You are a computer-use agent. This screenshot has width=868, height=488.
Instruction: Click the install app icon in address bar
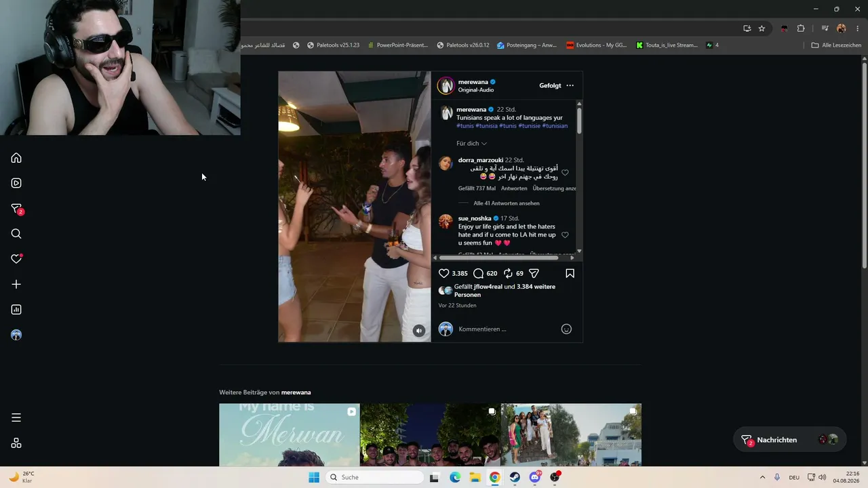point(747,28)
